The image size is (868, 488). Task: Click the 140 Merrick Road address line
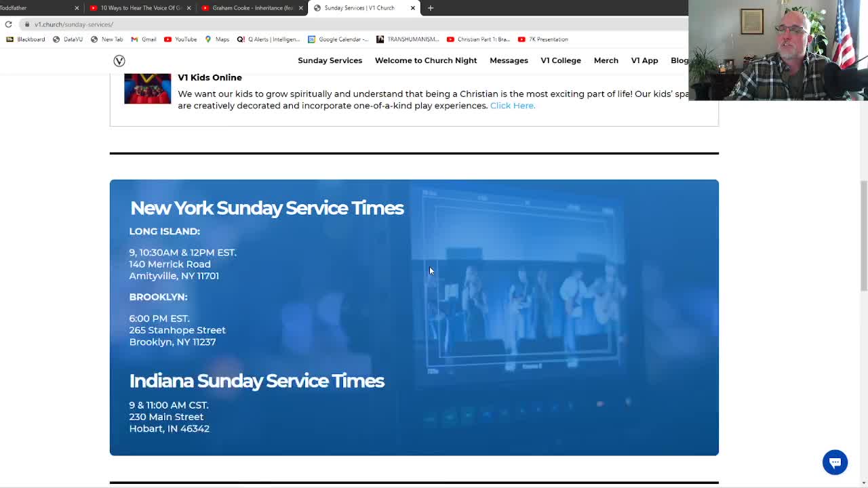(170, 264)
